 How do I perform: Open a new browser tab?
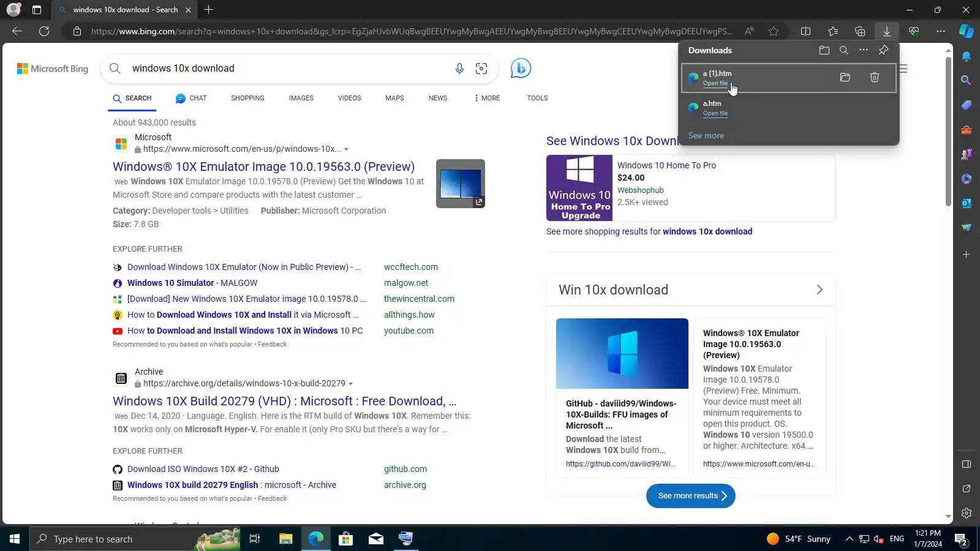click(x=208, y=10)
